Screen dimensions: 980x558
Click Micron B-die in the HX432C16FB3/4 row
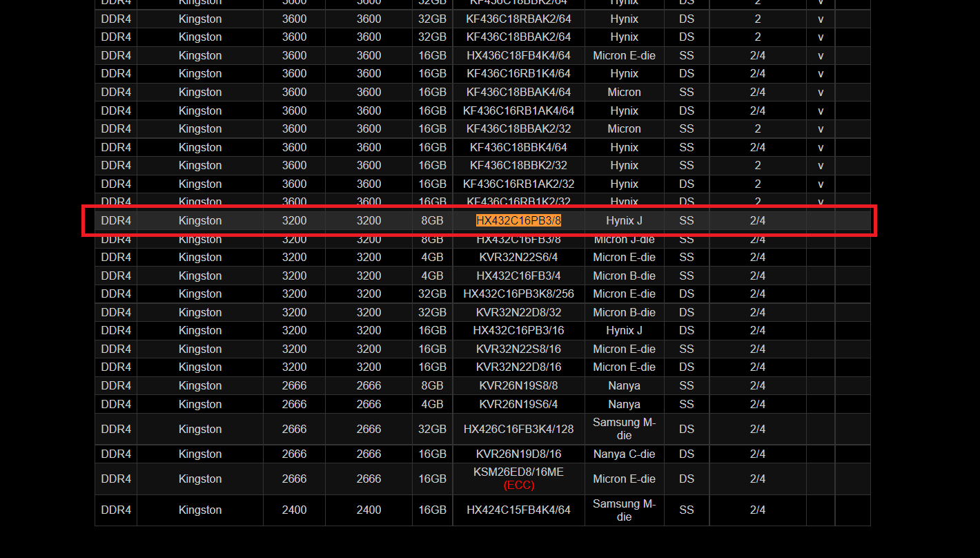point(624,276)
